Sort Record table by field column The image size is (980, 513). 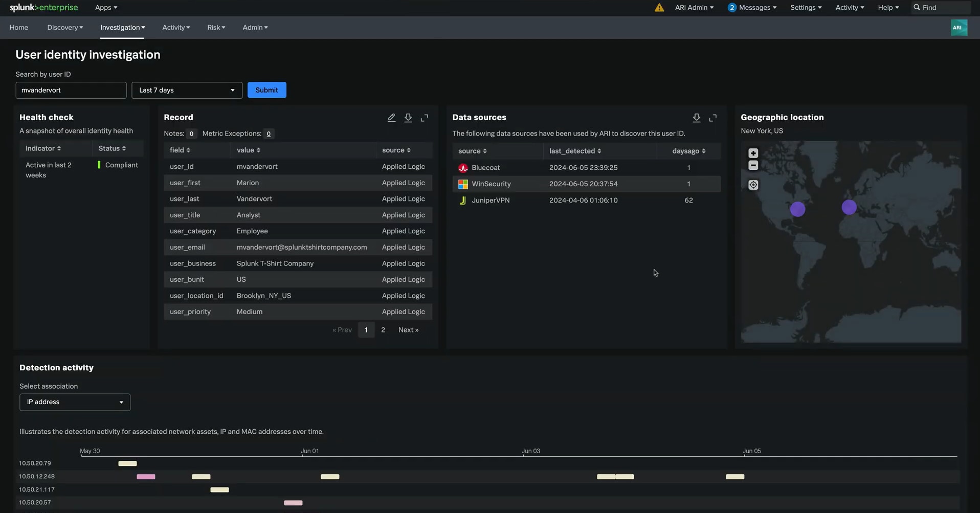(180, 150)
